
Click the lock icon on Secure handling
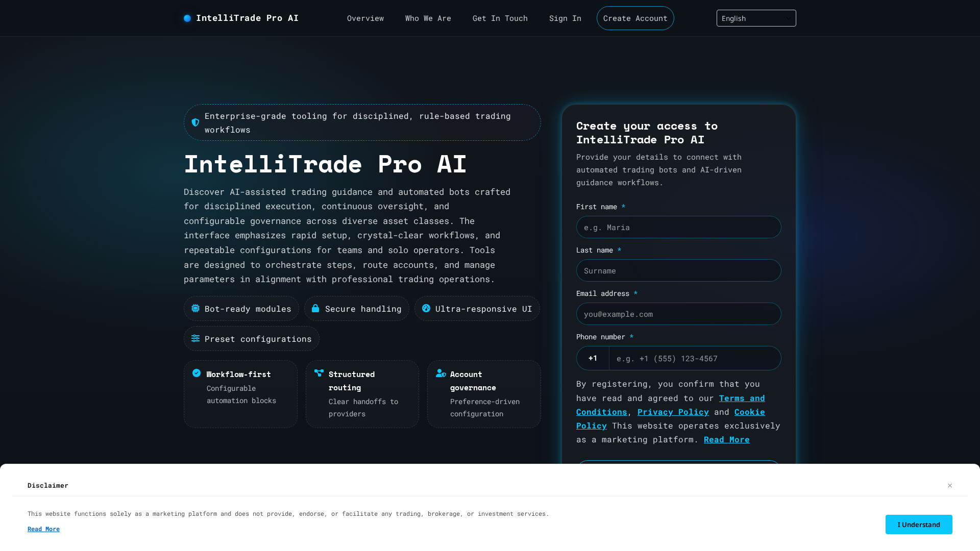coord(315,308)
